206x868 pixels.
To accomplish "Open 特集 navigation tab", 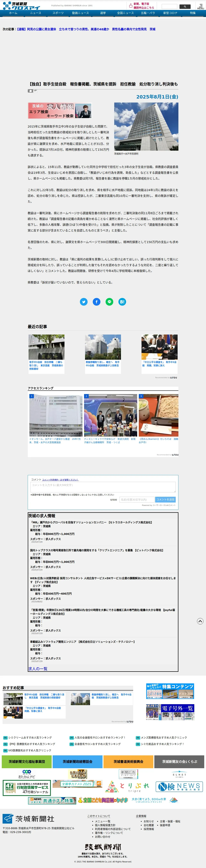I will [x=193, y=13].
